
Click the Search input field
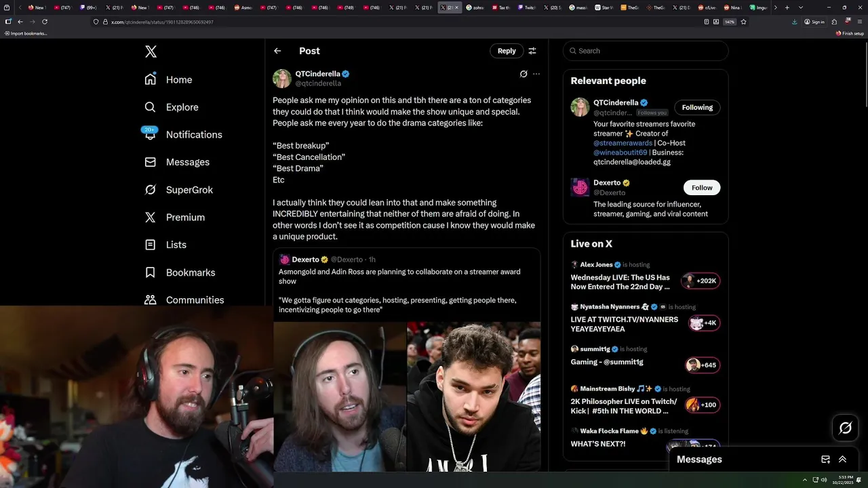point(646,51)
